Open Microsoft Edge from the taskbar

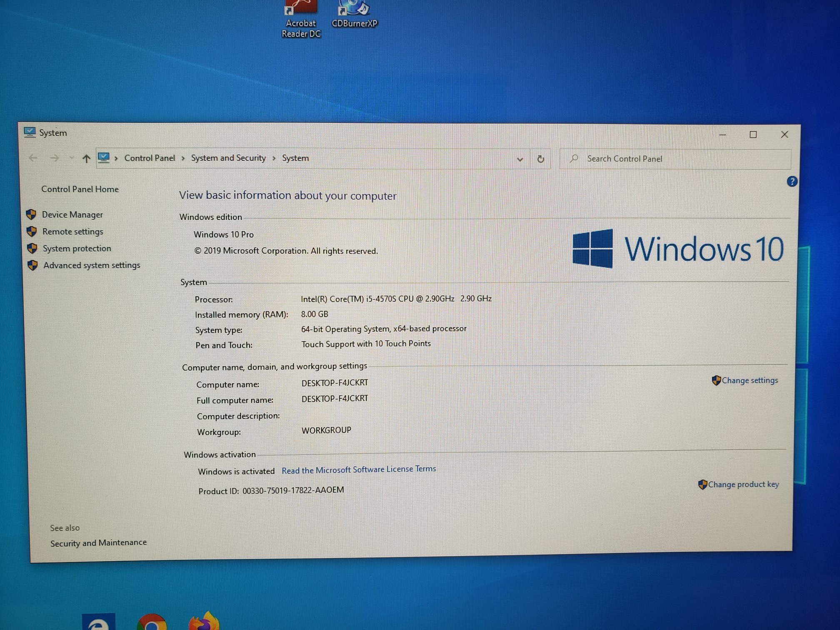click(98, 622)
